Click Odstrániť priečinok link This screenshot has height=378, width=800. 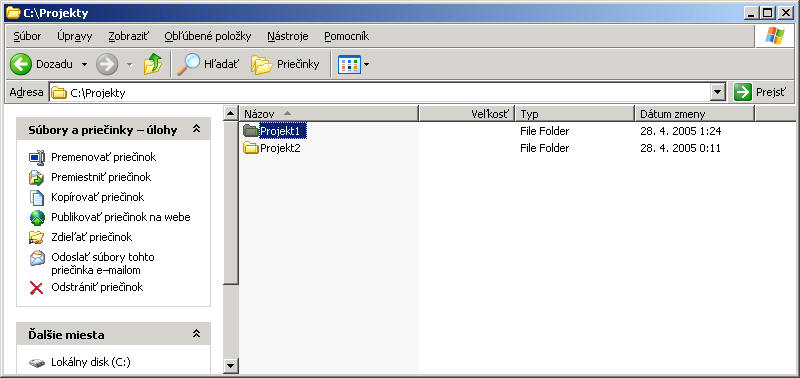point(97,287)
